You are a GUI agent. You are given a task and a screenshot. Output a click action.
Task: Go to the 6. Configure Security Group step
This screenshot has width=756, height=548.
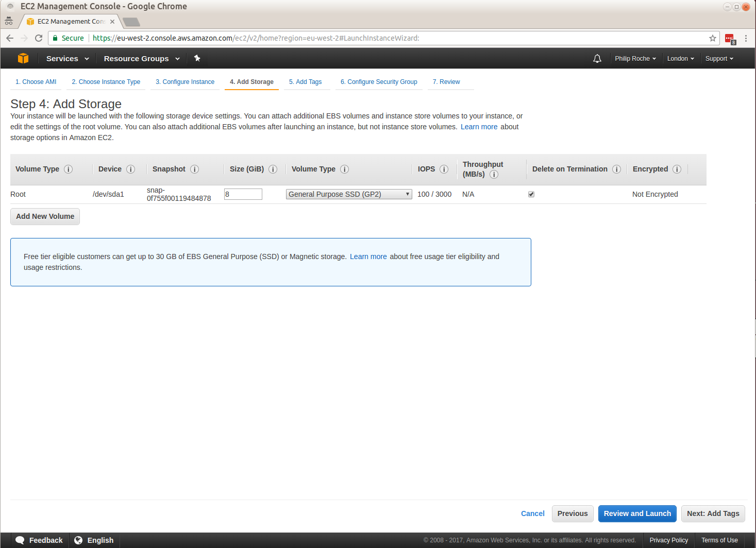point(379,82)
